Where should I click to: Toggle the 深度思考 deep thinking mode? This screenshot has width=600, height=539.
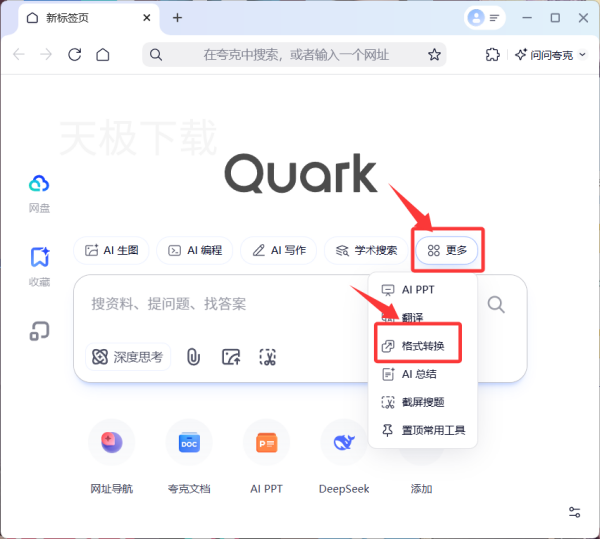point(128,357)
